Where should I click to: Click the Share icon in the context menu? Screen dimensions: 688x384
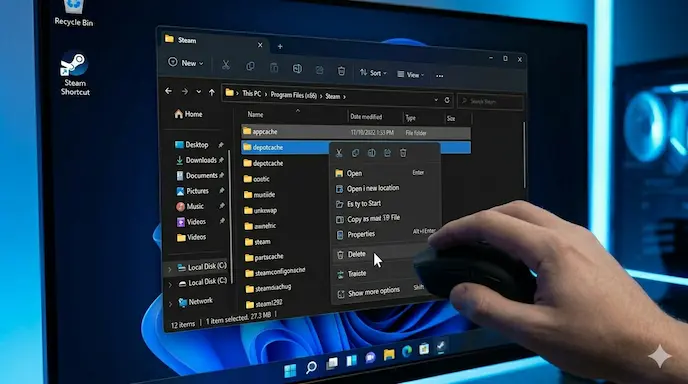click(x=387, y=153)
